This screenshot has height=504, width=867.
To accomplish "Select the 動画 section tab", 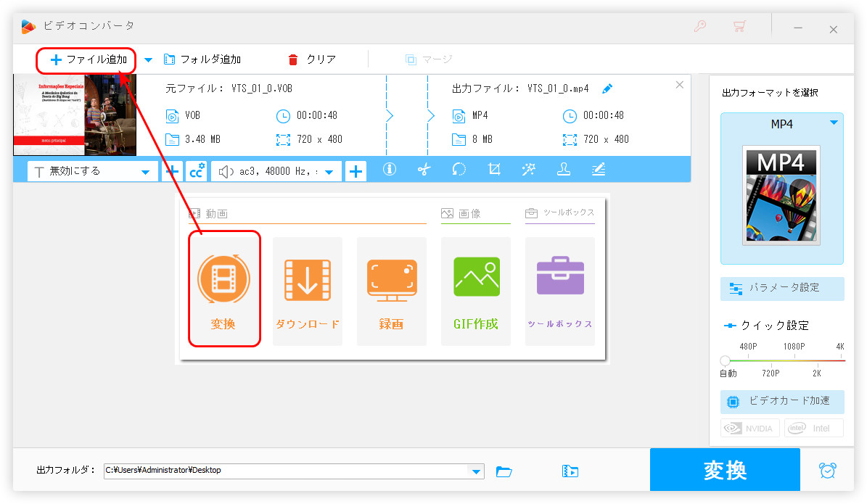I will 208,213.
